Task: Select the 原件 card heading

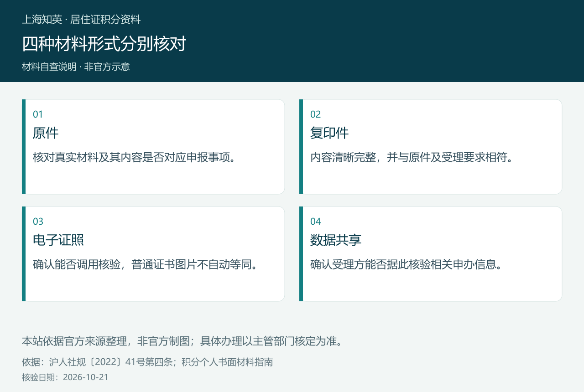Action: coord(46,133)
